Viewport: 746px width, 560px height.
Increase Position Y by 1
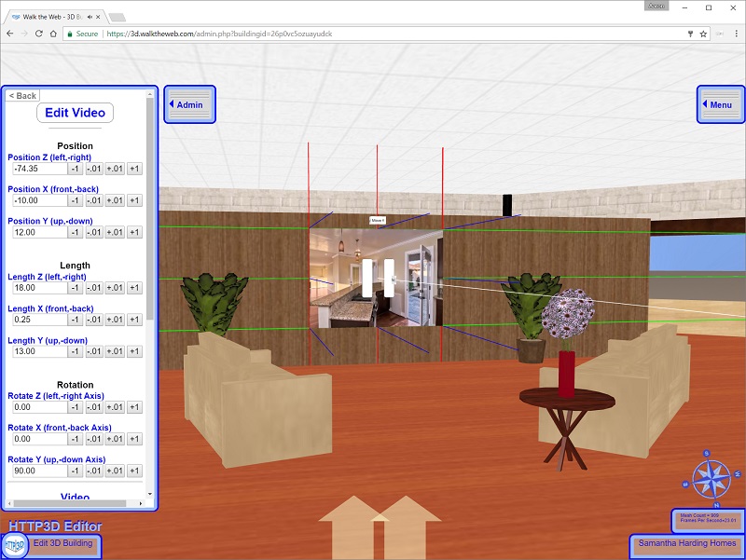pyautogui.click(x=134, y=232)
